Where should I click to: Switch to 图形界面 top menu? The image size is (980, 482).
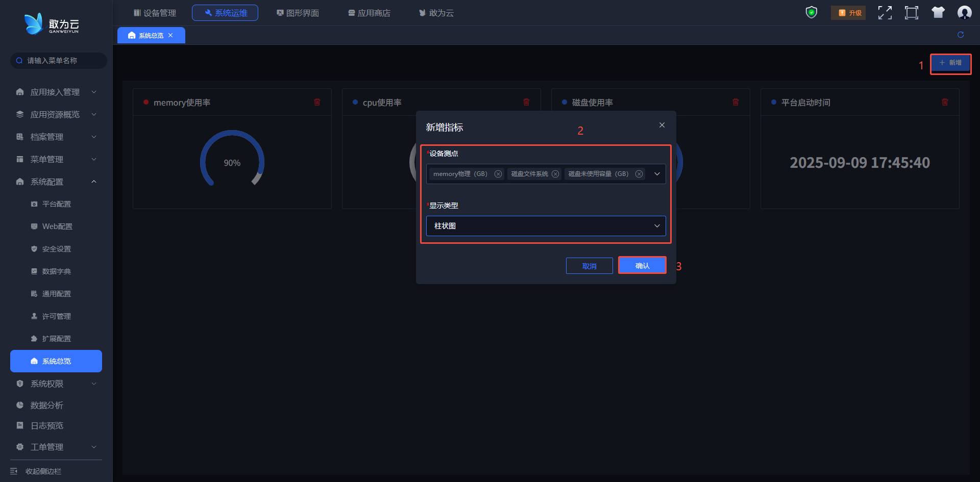298,13
